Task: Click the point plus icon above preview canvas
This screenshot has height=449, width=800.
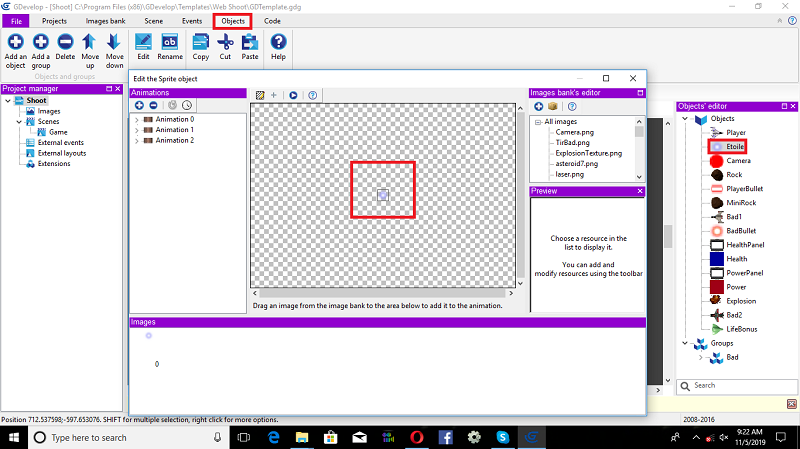Action: 274,95
